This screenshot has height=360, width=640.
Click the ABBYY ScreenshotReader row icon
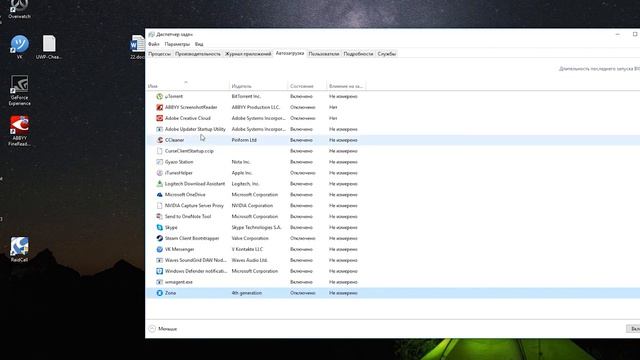pos(160,107)
